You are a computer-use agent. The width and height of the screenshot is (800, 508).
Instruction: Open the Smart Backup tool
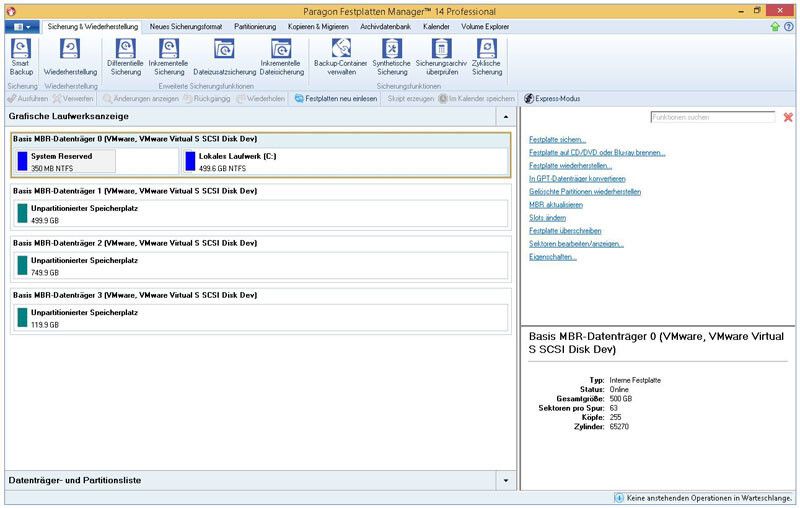click(x=21, y=57)
